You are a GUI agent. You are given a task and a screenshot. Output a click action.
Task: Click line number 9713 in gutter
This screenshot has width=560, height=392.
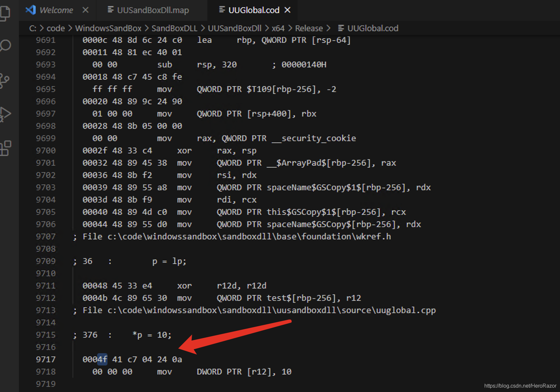(46, 310)
